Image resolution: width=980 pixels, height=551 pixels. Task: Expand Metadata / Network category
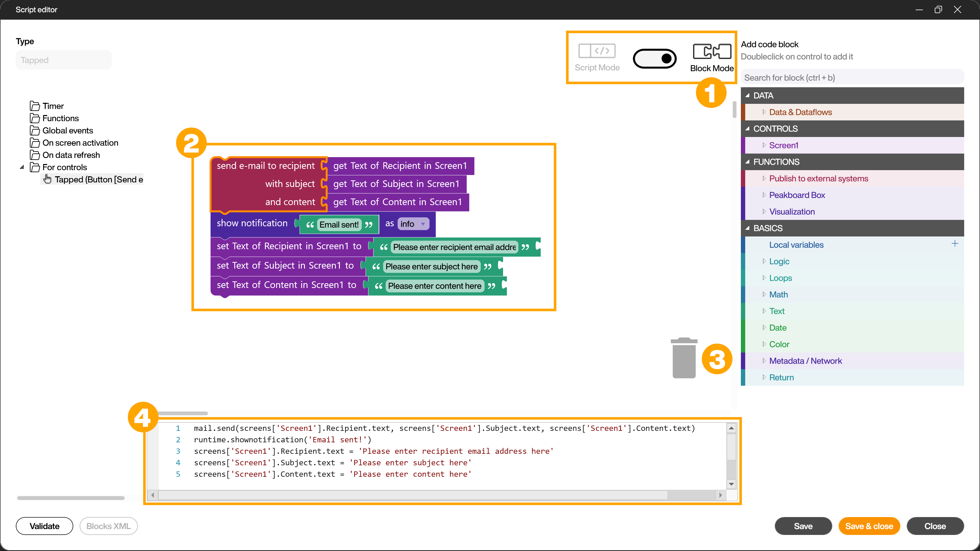click(x=852, y=361)
